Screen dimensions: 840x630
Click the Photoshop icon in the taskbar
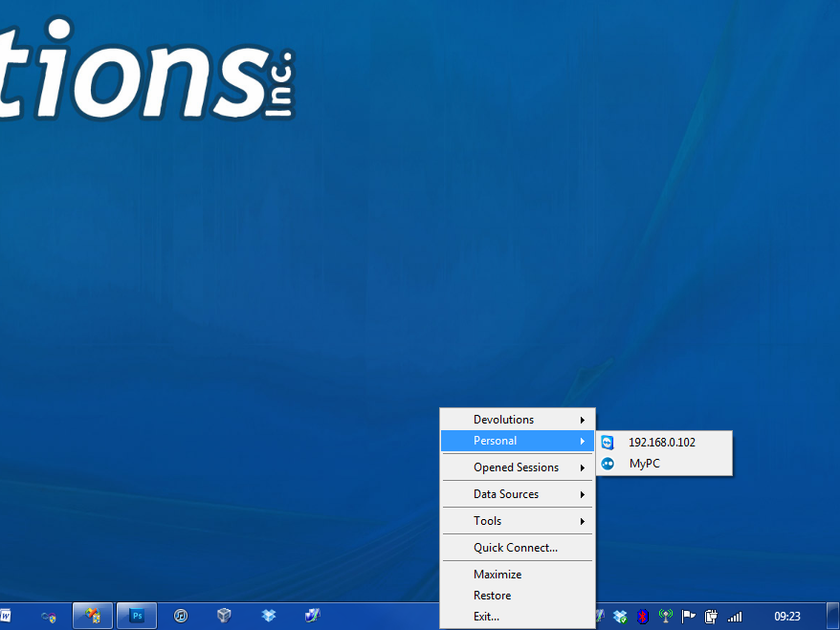click(x=137, y=617)
